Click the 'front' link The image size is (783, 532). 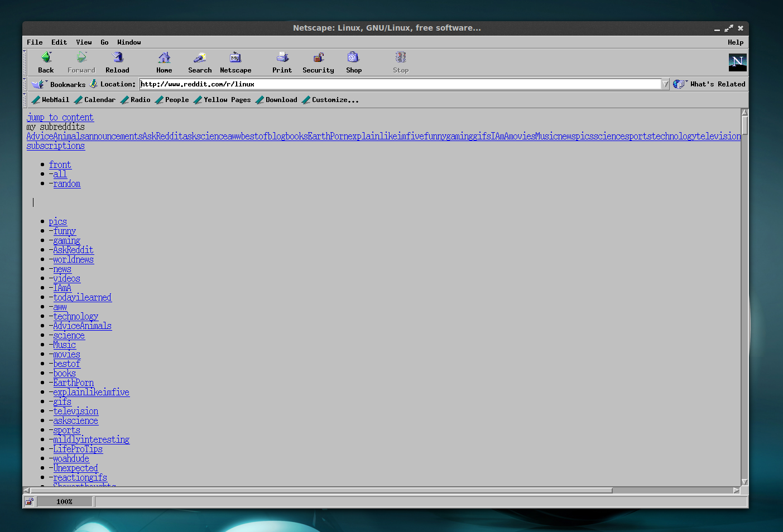click(x=60, y=165)
